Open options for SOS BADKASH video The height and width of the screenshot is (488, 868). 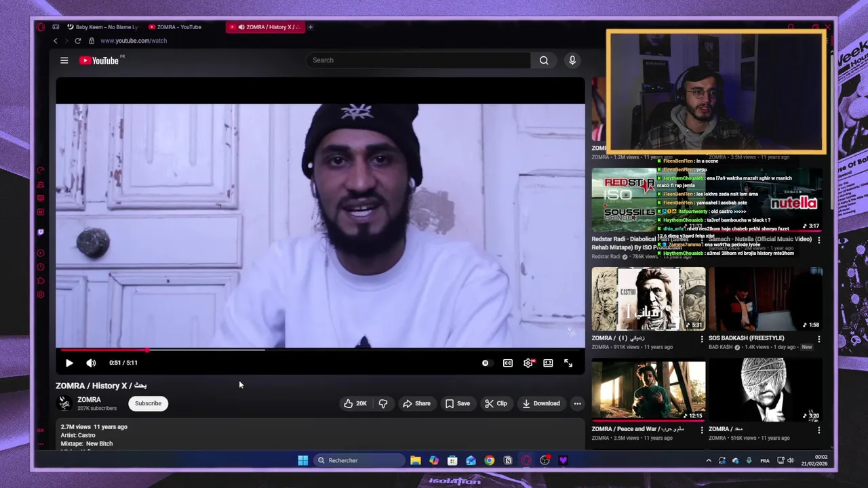[818, 339]
